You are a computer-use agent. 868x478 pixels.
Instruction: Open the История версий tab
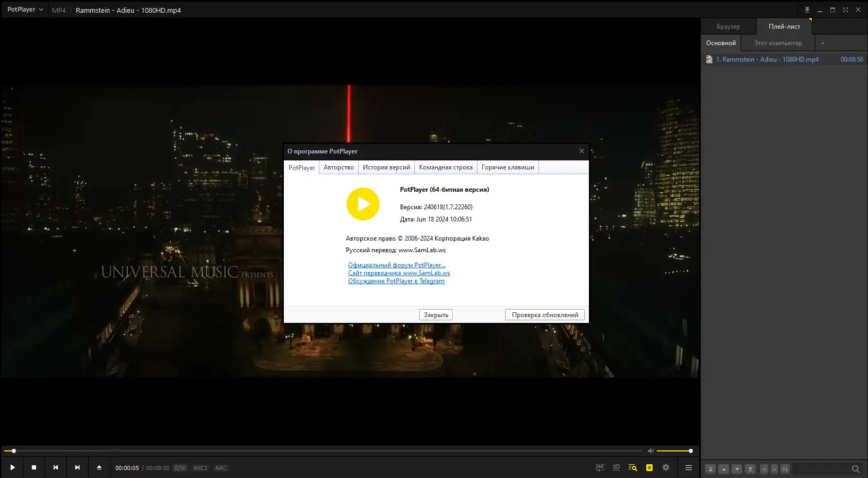click(386, 167)
